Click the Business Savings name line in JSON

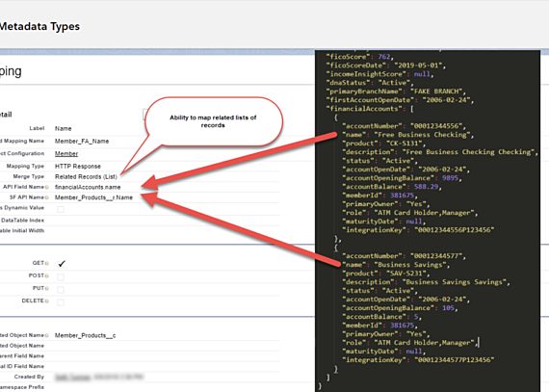click(396, 265)
